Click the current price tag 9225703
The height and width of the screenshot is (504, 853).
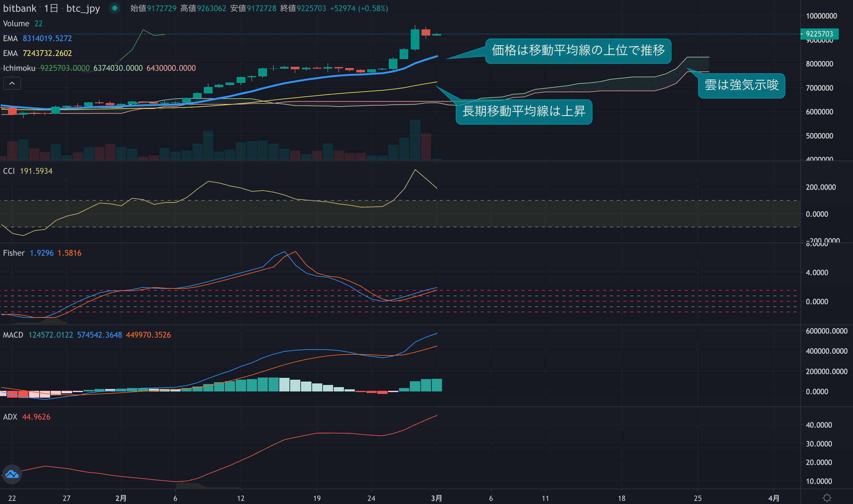[819, 34]
